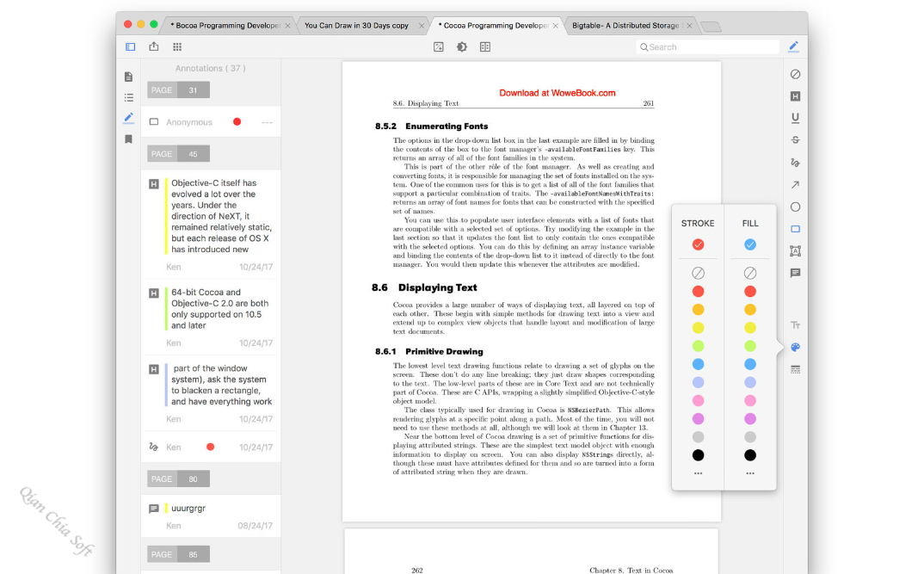The image size is (924, 574).
Task: Select the annotations pencil icon in sidebar
Action: pos(128,118)
